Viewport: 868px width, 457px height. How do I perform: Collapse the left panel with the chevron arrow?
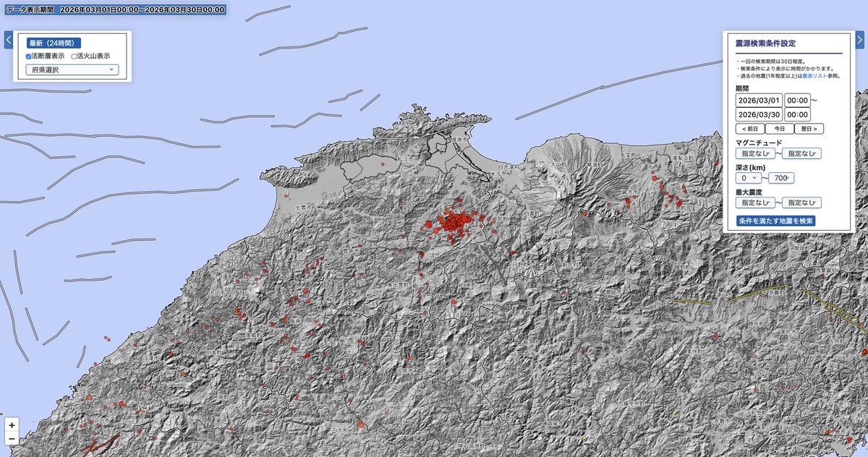[x=9, y=40]
